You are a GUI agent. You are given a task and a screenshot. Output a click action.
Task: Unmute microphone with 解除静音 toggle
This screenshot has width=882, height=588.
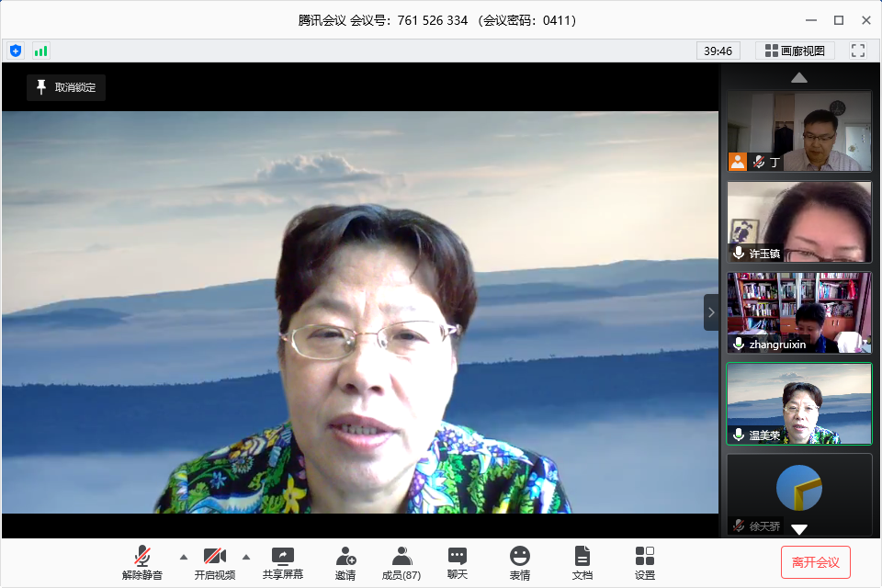(142, 562)
